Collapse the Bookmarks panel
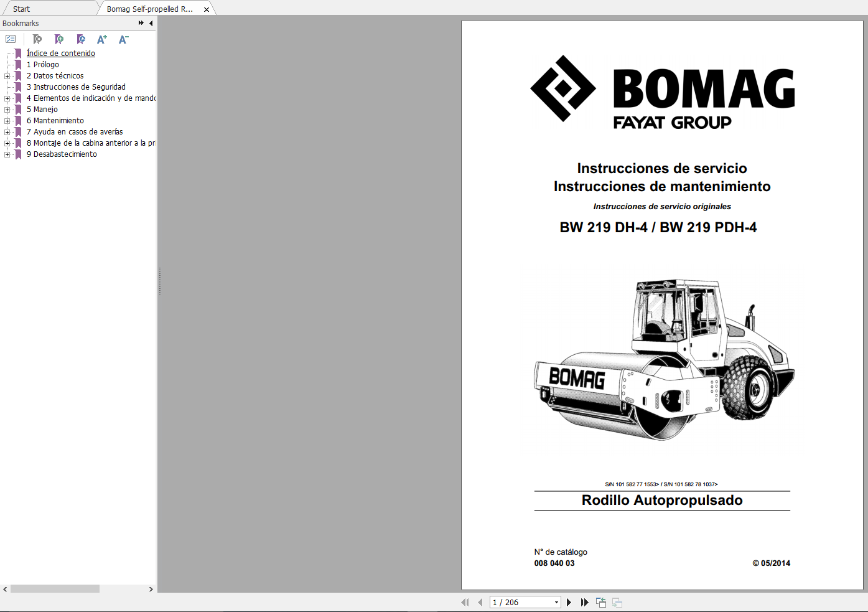868x612 pixels. coord(151,23)
